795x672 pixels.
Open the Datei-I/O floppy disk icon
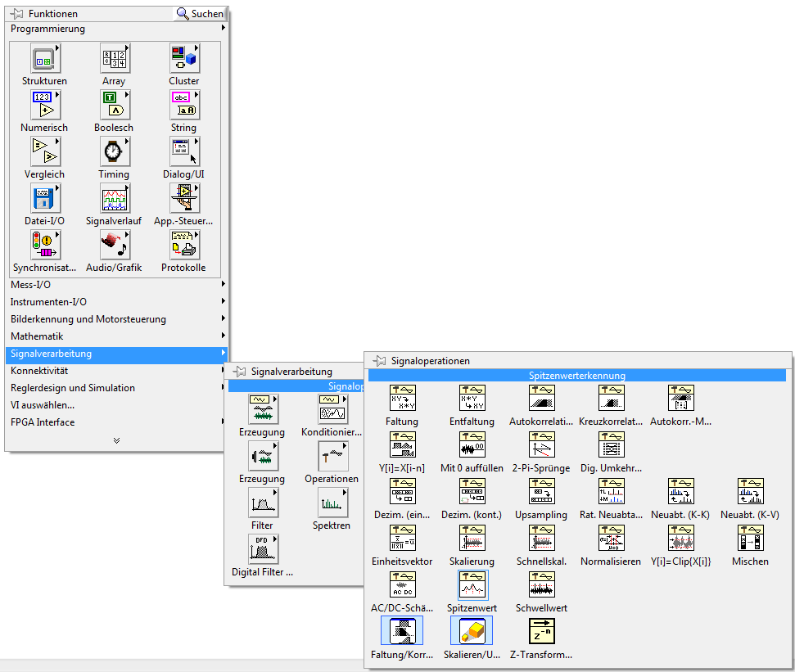(x=45, y=199)
